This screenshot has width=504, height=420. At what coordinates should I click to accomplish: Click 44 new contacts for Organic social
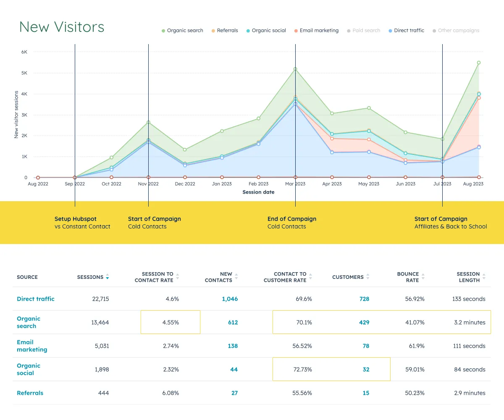[x=234, y=370]
